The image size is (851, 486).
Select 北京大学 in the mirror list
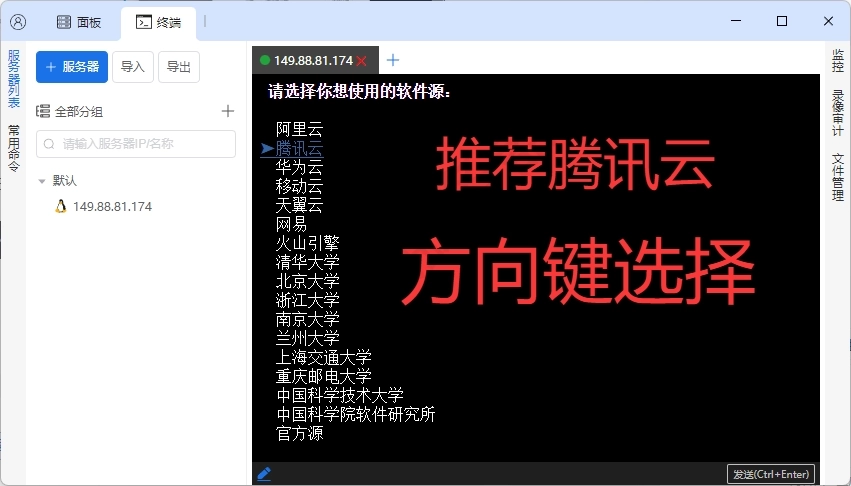point(307,281)
